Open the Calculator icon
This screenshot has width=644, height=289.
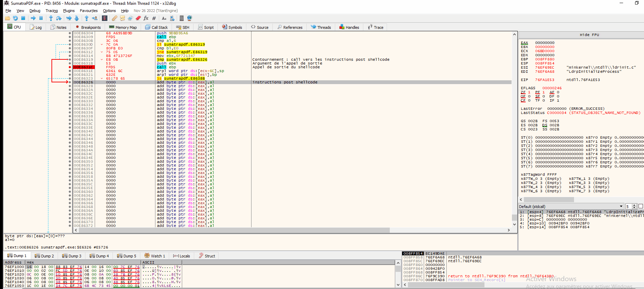click(182, 18)
